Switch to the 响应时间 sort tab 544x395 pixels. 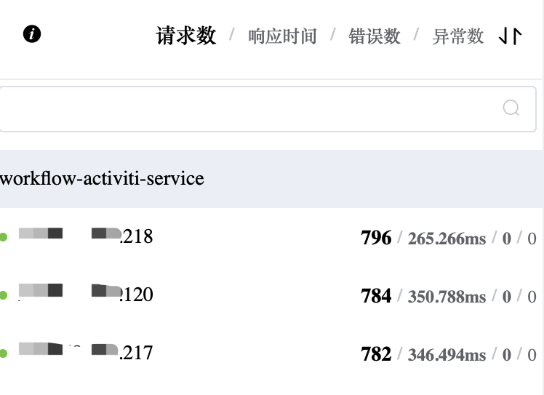point(282,36)
